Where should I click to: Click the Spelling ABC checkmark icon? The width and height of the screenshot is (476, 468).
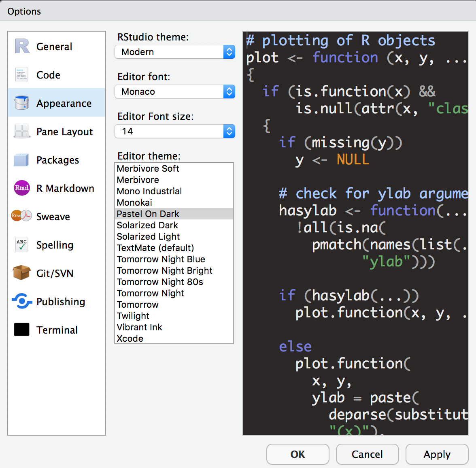click(x=21, y=245)
